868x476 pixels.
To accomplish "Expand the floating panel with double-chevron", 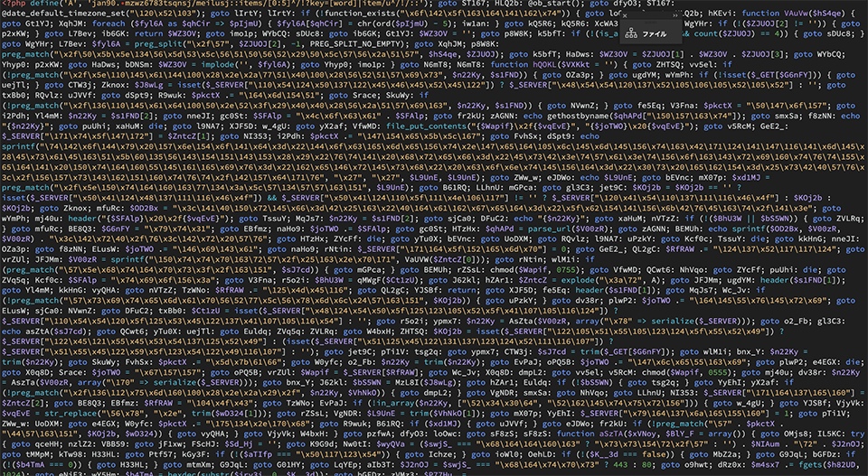I will (675, 15).
